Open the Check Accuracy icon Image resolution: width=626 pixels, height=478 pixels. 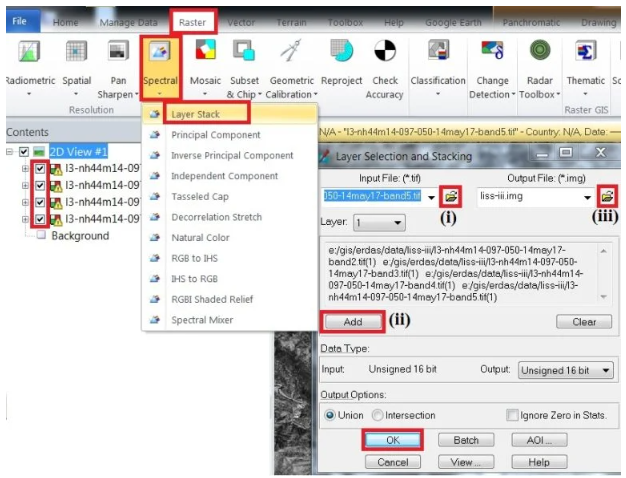pyautogui.click(x=385, y=50)
